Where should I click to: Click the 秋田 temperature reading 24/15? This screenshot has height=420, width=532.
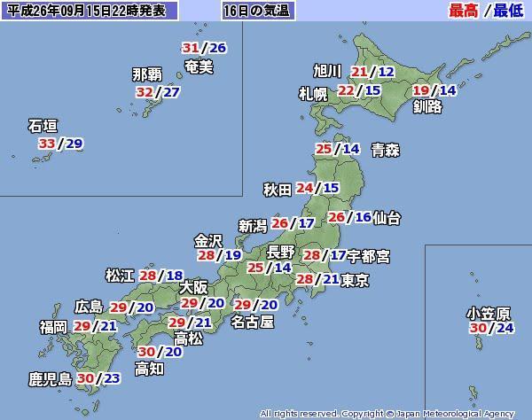pos(317,188)
